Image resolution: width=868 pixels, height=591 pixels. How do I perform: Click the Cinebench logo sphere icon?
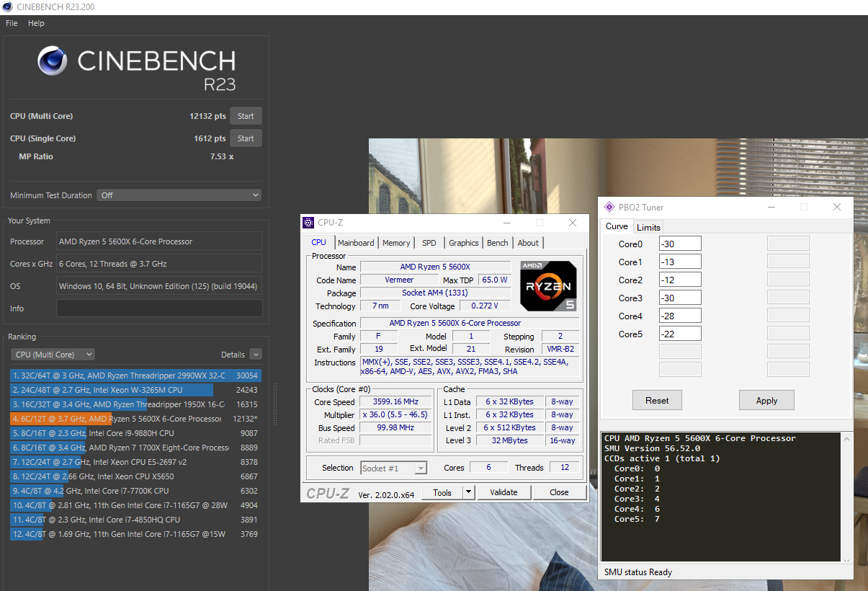click(53, 61)
